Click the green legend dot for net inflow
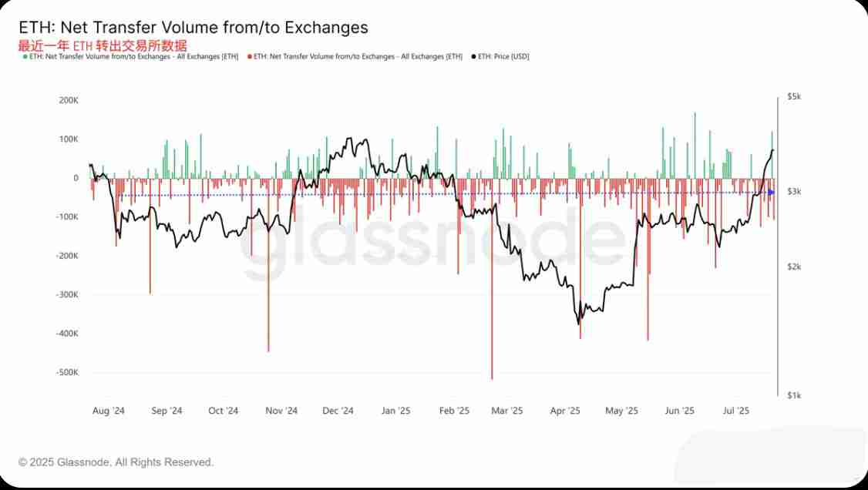Viewport: 868px width, 490px height. [25, 56]
